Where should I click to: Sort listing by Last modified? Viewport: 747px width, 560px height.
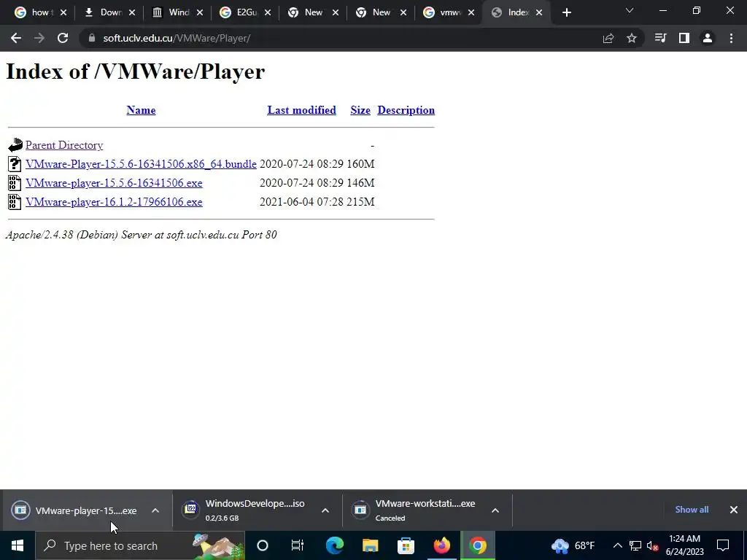coord(301,110)
